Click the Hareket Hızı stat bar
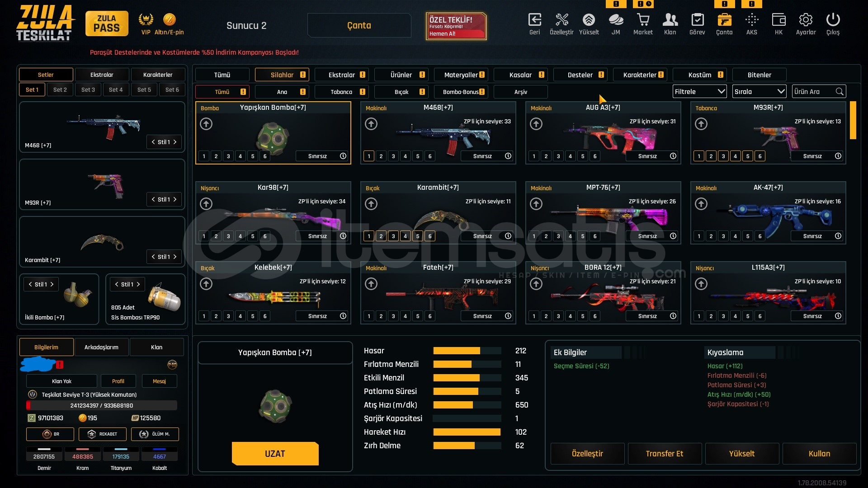 [x=467, y=432]
